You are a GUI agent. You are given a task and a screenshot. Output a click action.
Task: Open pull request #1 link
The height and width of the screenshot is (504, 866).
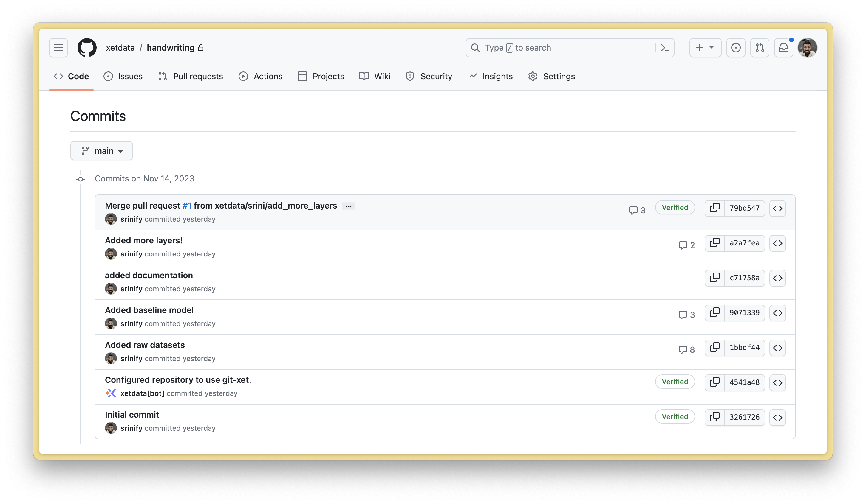point(187,206)
